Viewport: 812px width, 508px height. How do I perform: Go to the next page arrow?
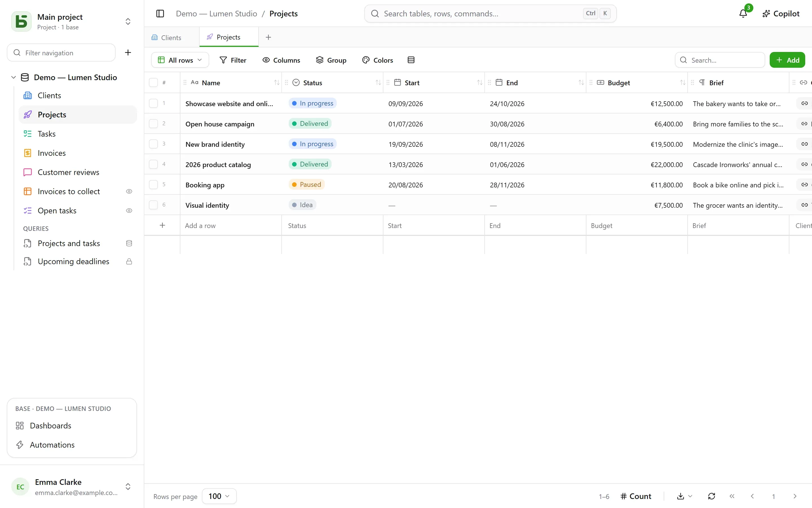point(795,496)
